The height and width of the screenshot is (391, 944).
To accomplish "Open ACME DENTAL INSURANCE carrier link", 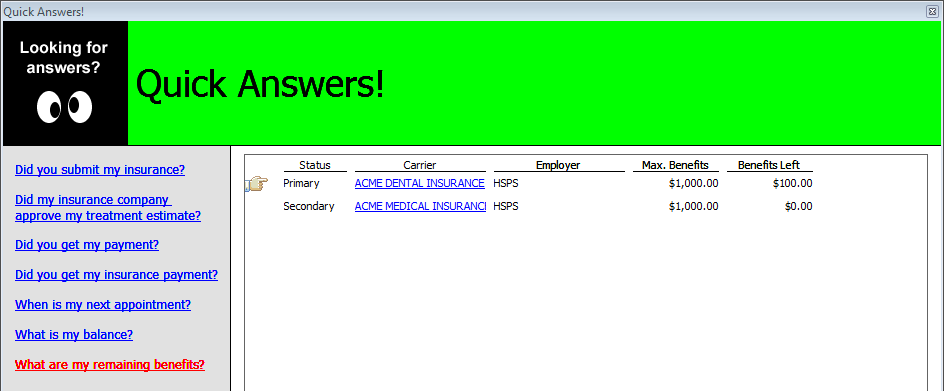I will (420, 183).
